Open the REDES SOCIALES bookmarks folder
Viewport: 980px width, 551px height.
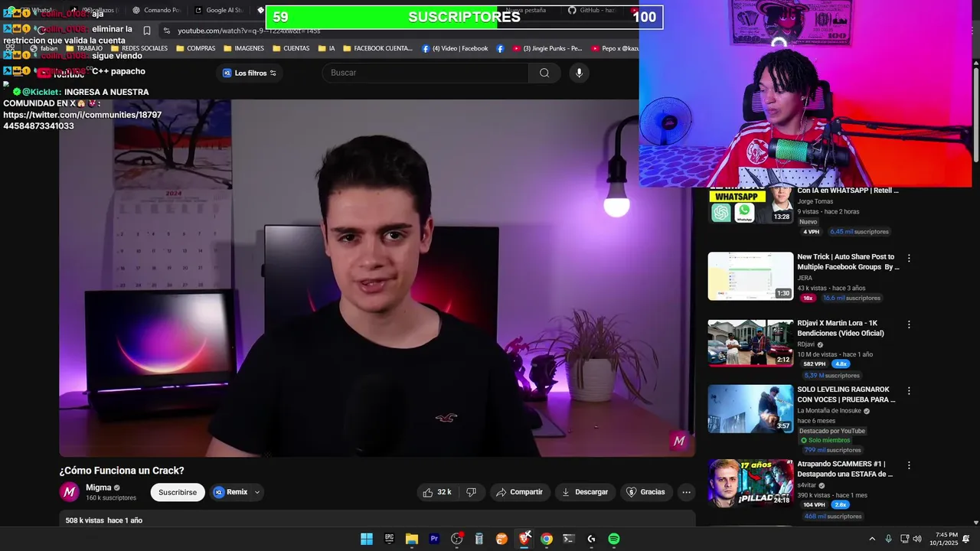coord(138,48)
